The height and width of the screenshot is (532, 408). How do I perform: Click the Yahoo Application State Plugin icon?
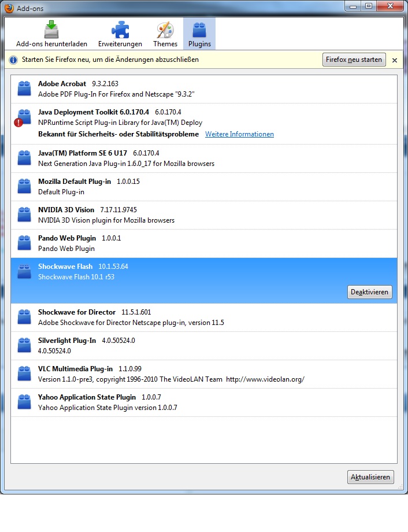(24, 402)
